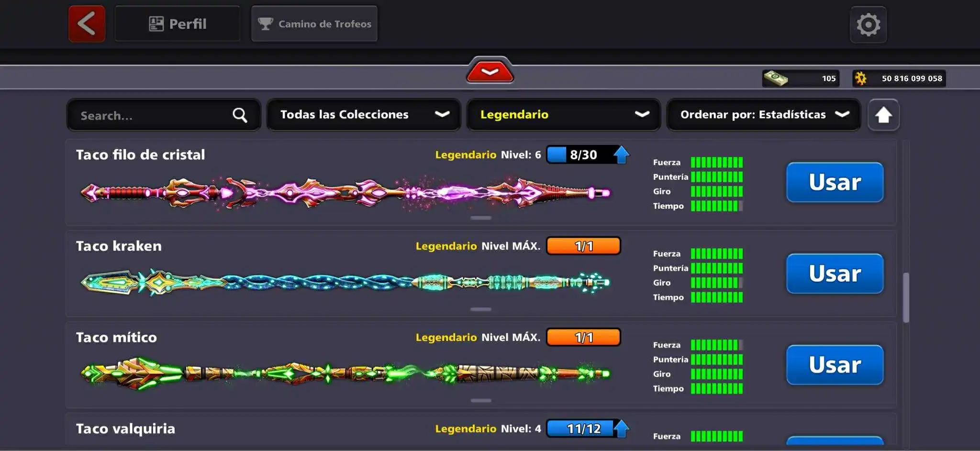Screen dimensions: 980x451
Task: Click the red back arrow button
Action: pos(87,24)
